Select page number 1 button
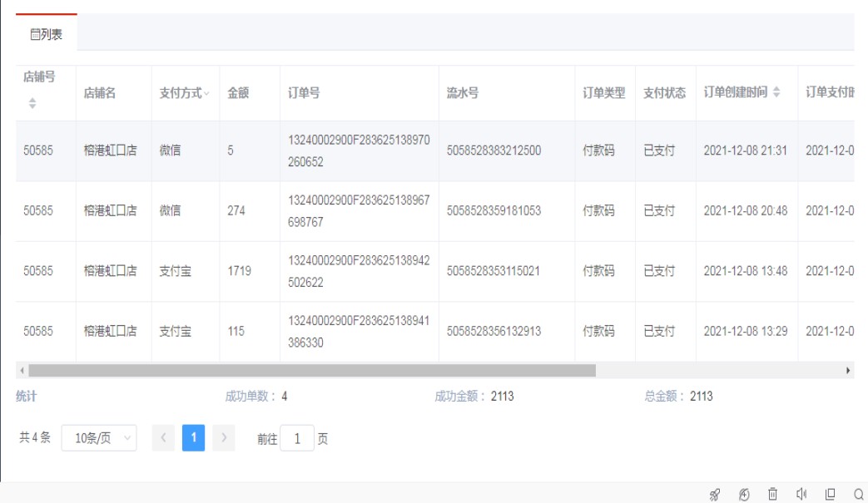Viewport: 868px width, 503px height. (x=193, y=438)
